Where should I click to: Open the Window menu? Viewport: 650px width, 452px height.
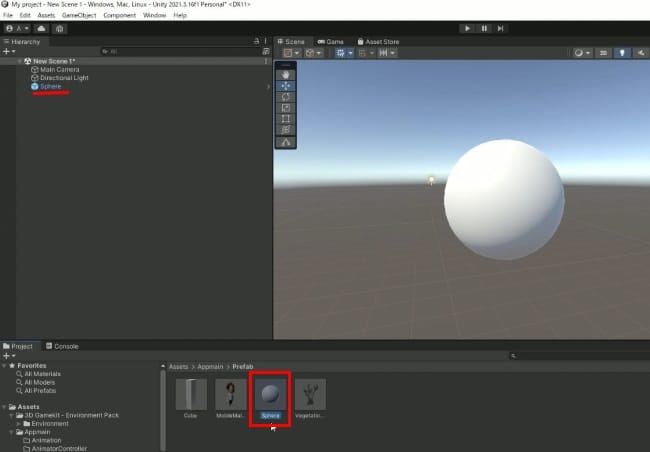point(154,15)
